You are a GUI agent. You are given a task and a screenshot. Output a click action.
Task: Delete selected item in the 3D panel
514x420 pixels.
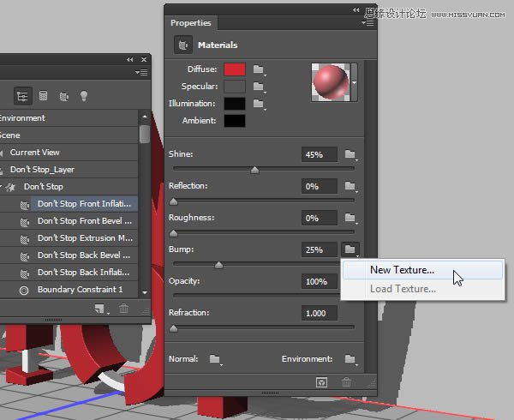pos(123,309)
